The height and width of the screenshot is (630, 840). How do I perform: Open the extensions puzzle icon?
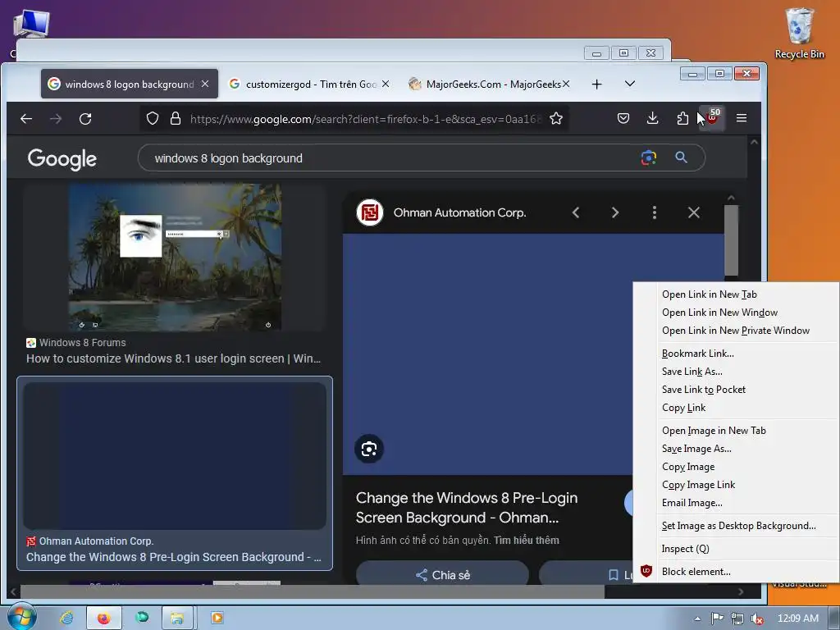pyautogui.click(x=682, y=118)
